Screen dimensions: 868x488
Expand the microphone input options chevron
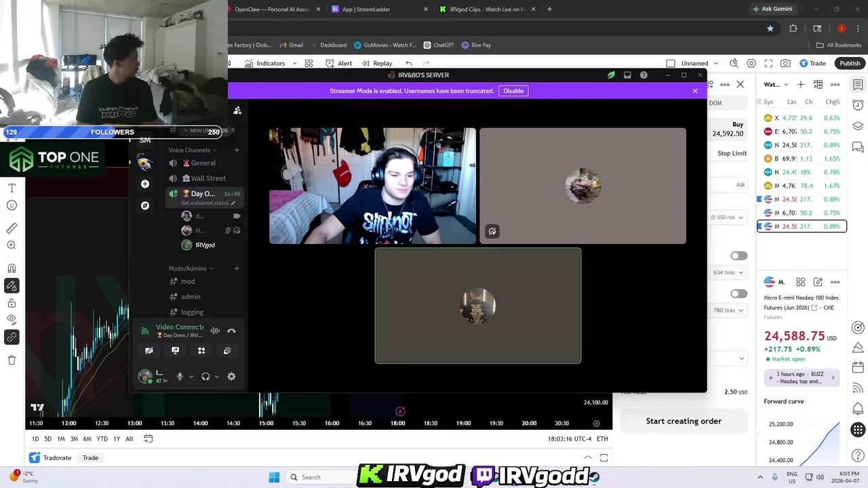point(191,377)
